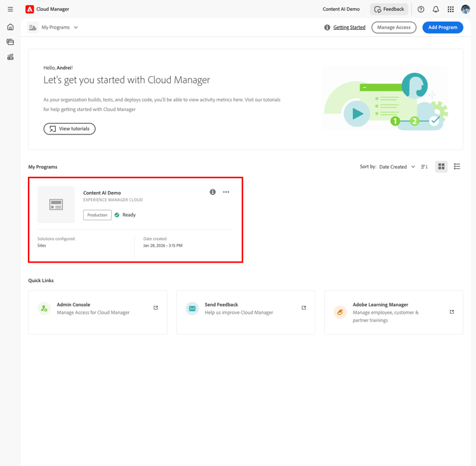Click 'Manage Access for Cloud Manager' description
The image size is (476, 466).
pos(93,313)
